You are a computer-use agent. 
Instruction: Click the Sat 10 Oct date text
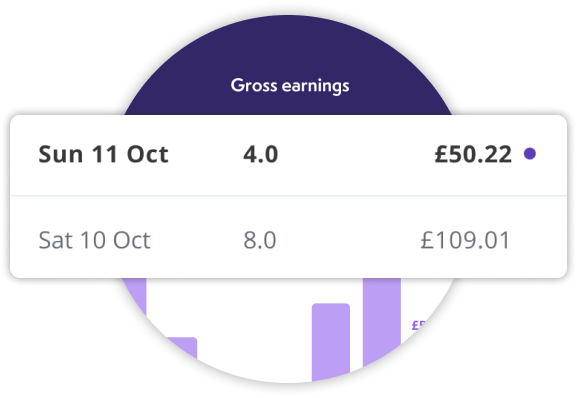pyautogui.click(x=95, y=240)
